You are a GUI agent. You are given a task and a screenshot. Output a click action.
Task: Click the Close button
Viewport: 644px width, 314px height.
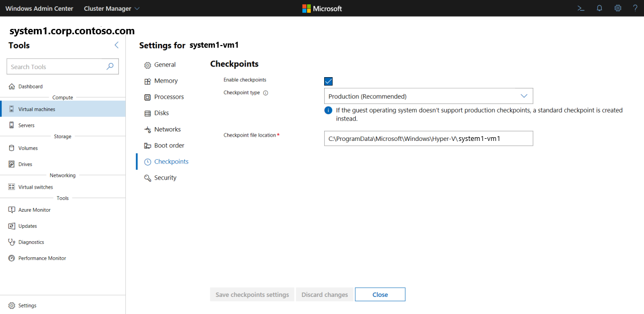(x=380, y=295)
